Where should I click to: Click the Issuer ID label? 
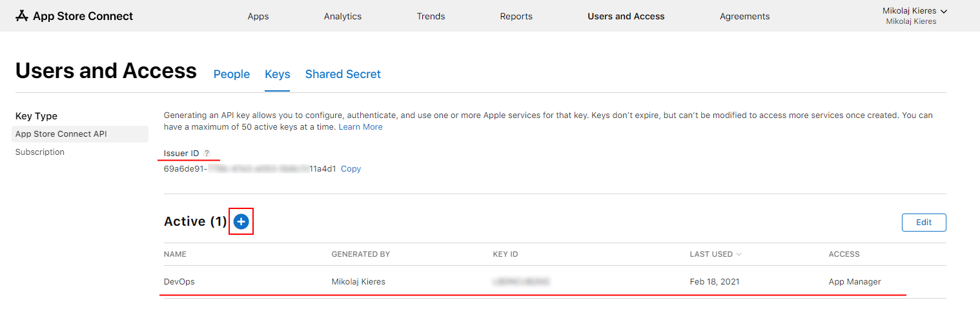click(x=181, y=154)
